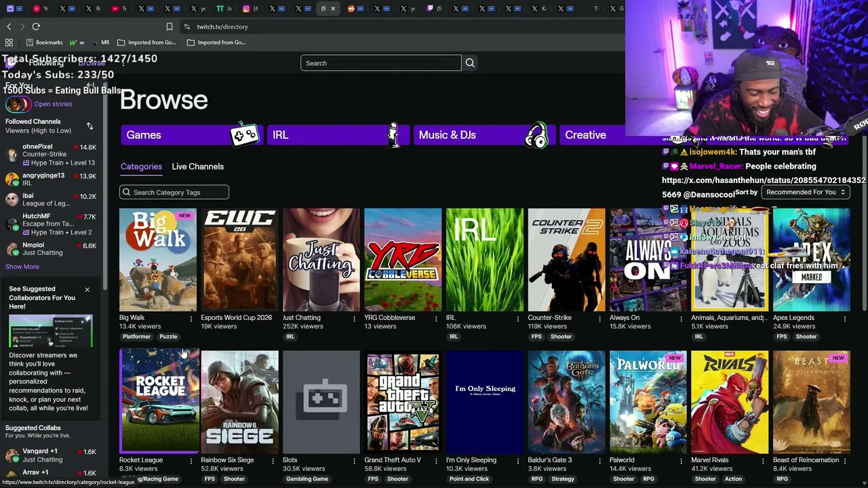Open the YRG Cobbleverse cover art
The height and width of the screenshot is (488, 868).
(403, 260)
